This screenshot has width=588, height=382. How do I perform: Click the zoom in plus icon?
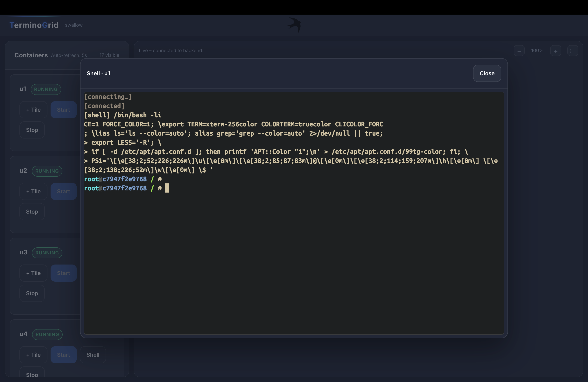coord(555,51)
